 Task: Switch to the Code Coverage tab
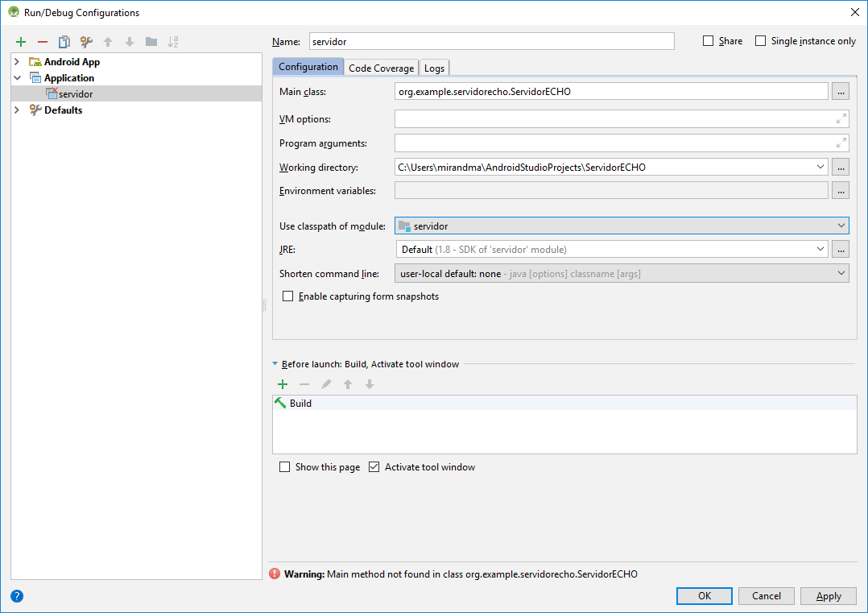click(x=381, y=68)
